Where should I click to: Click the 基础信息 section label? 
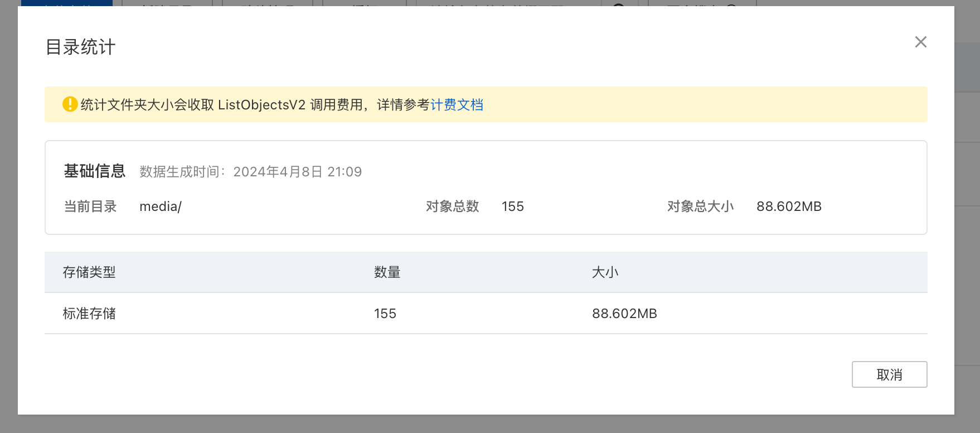click(95, 171)
